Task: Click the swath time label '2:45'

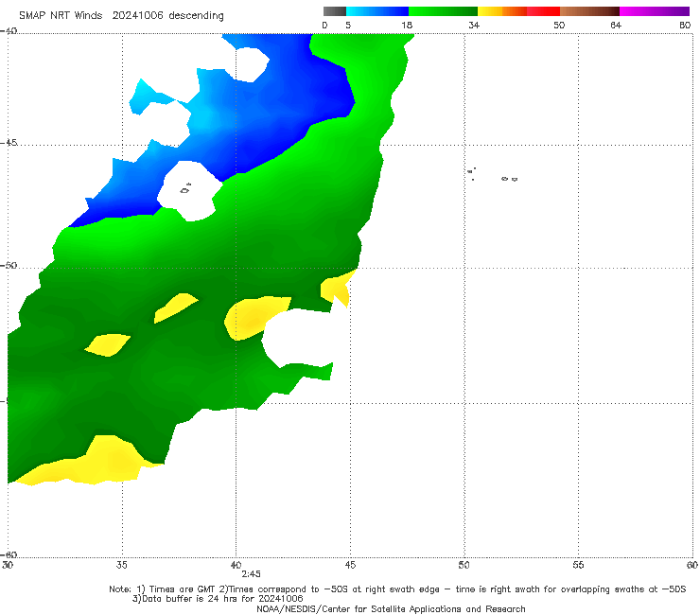Action: tap(252, 574)
